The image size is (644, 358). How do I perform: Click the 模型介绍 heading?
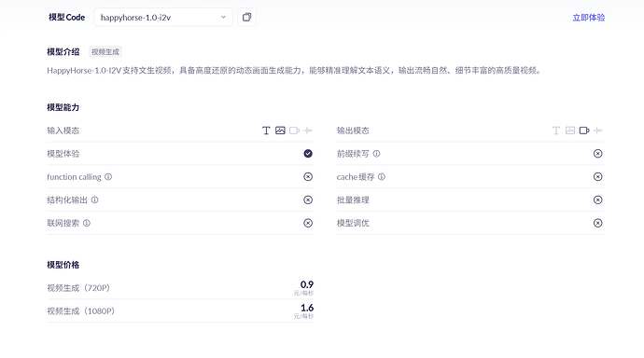(x=63, y=51)
